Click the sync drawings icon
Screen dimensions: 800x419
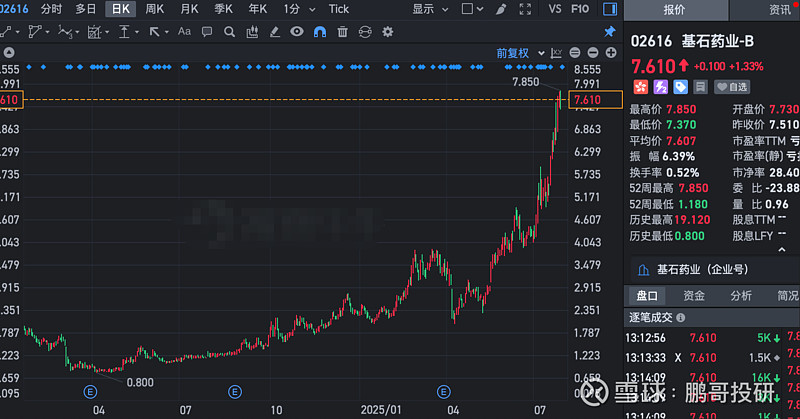365,32
